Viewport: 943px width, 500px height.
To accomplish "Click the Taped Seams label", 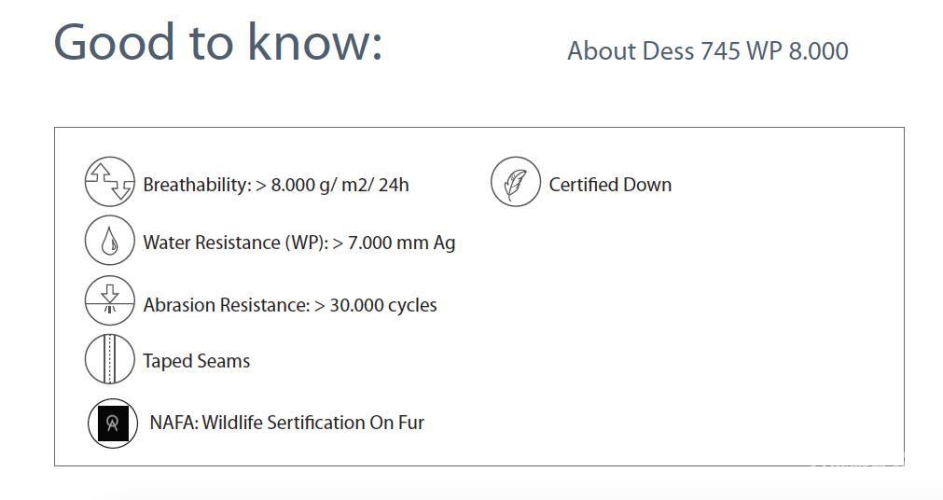I will click(x=196, y=361).
